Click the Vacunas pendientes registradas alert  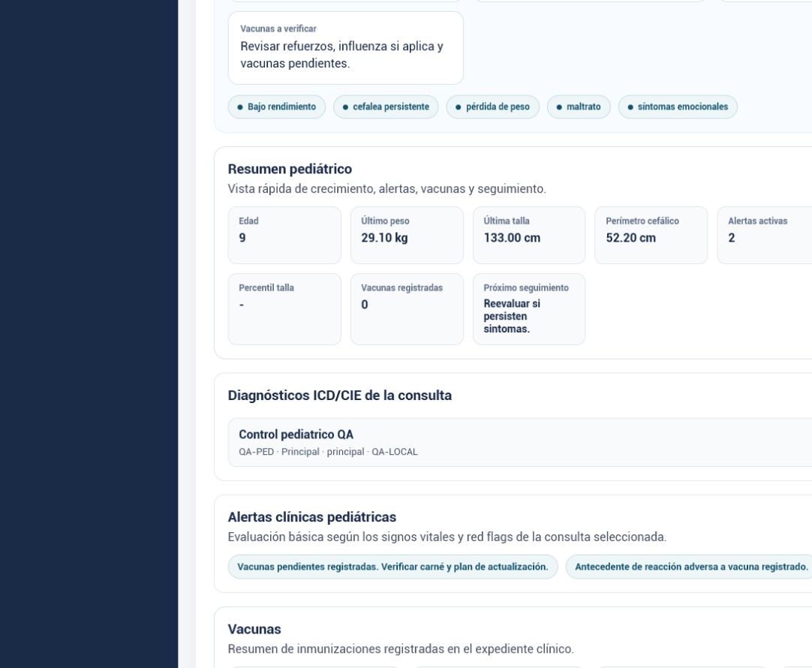[392, 567]
